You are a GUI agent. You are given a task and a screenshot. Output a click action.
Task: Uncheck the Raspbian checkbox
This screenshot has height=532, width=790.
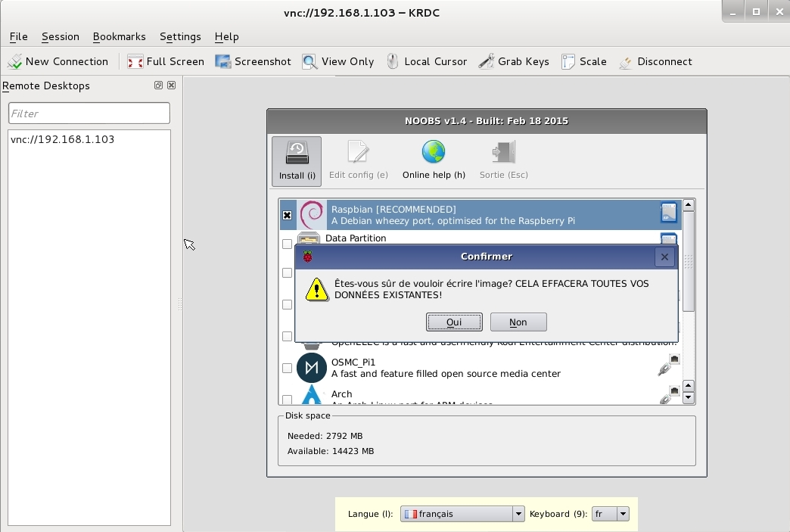tap(288, 215)
